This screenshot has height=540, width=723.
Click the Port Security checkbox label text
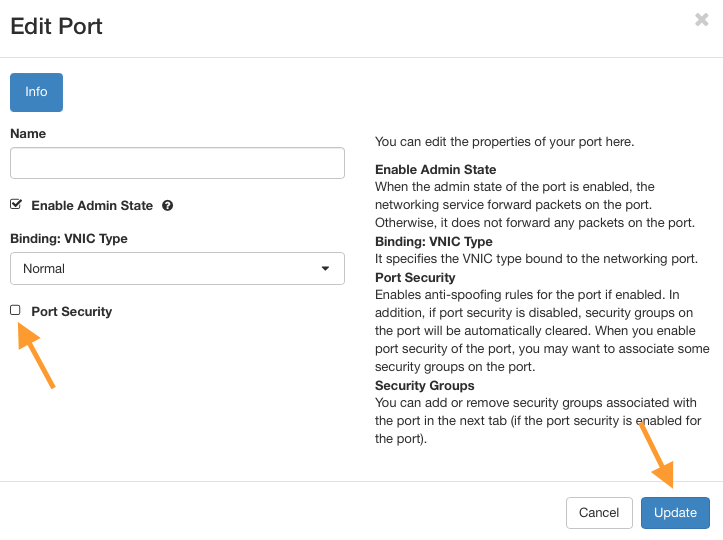71,312
